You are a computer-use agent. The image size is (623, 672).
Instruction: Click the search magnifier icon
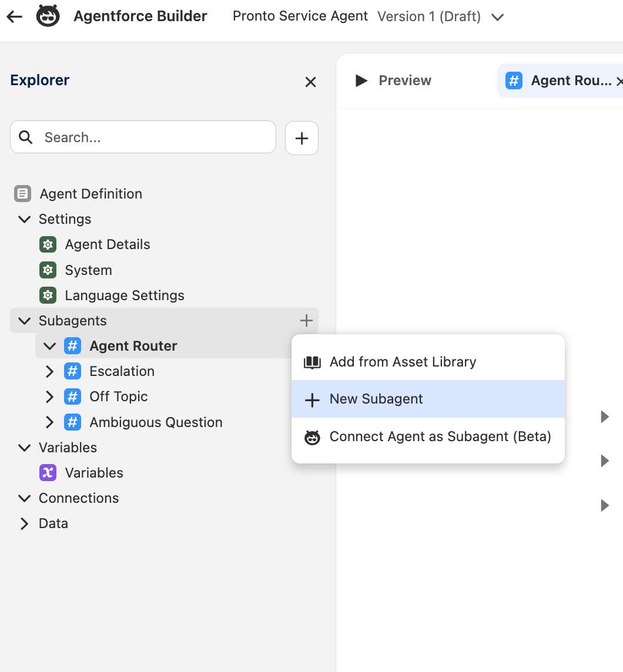point(26,137)
